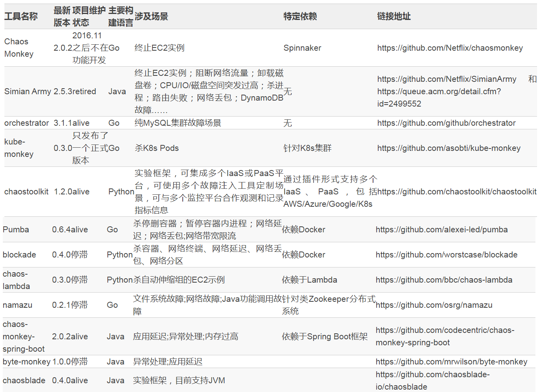Click the 纯MySQL集群故障场景 cell
The image size is (547, 392).
click(178, 123)
